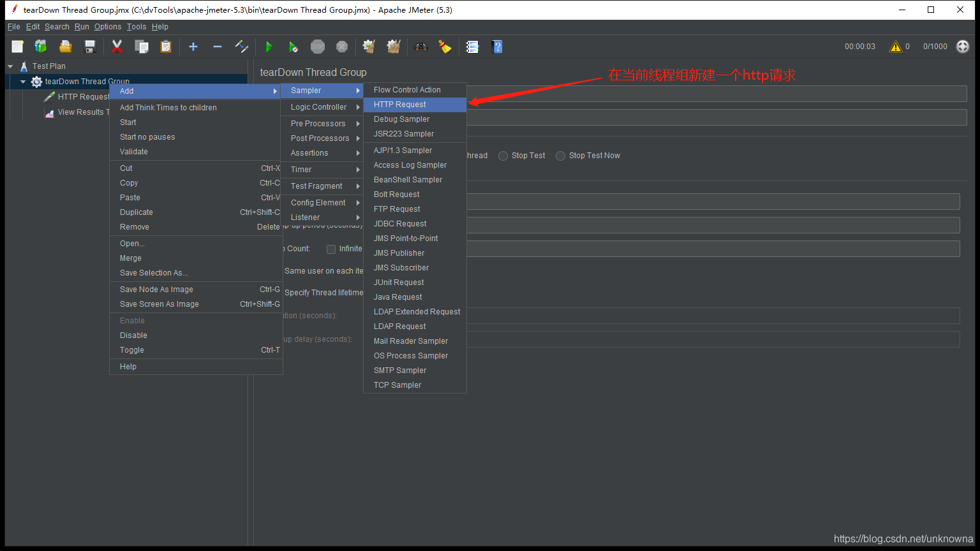Pick BeanShell Sampler entry

pyautogui.click(x=415, y=180)
